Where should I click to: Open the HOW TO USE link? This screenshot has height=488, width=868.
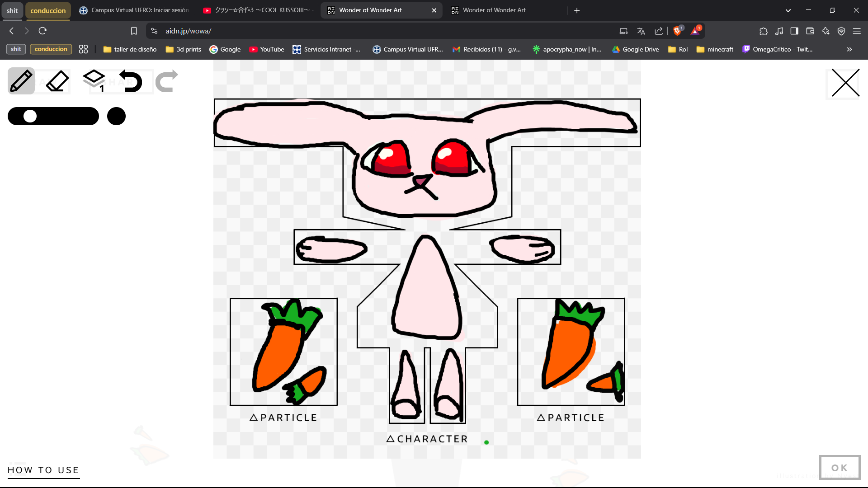tap(43, 469)
